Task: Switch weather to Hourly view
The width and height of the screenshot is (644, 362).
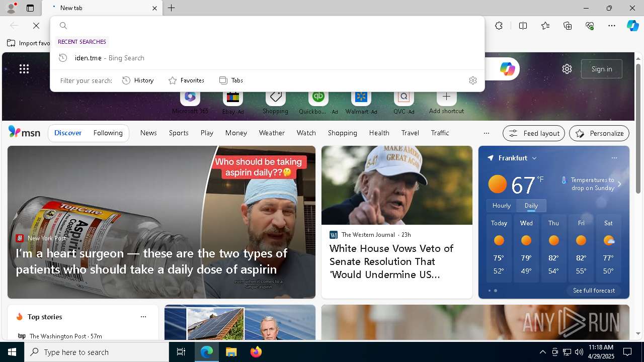Action: click(502, 206)
